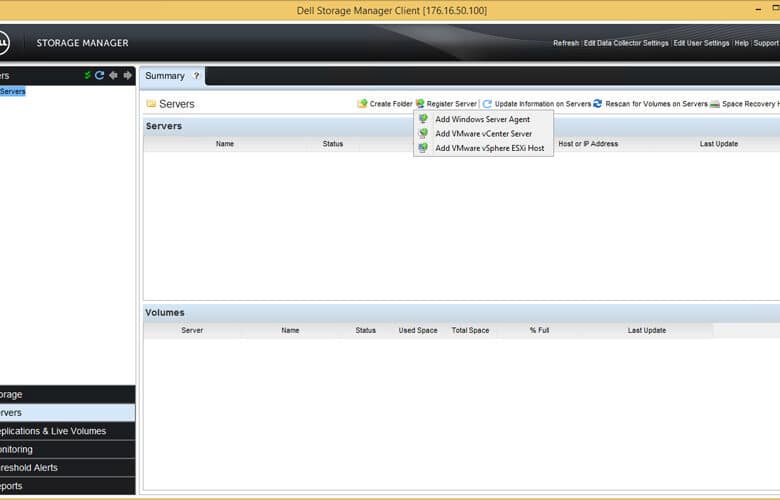Open Edit User Settings
The image size is (780, 500).
pos(701,43)
